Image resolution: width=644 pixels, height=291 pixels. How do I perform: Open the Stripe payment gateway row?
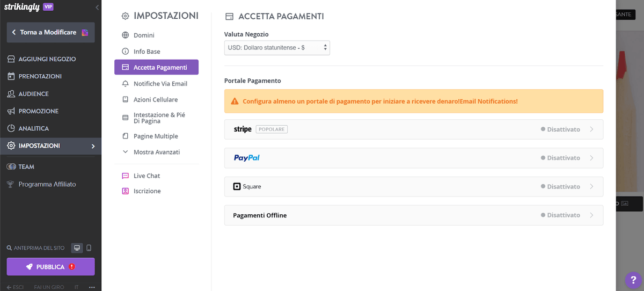pos(414,129)
